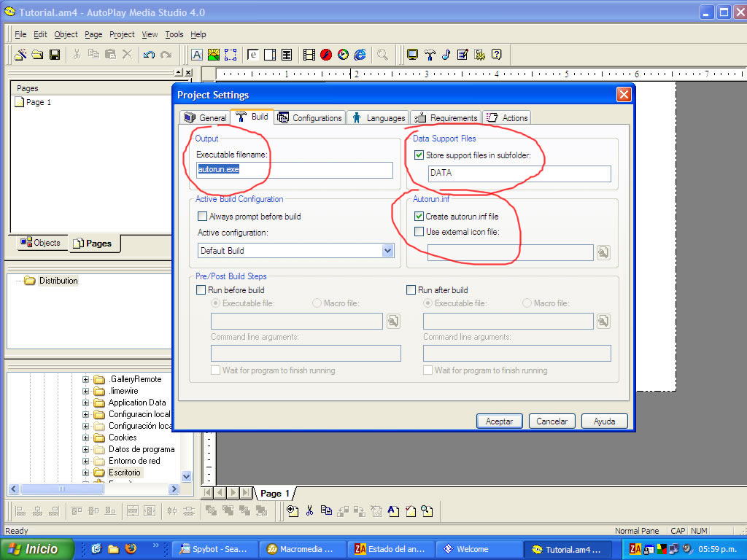This screenshot has height=560, width=747.
Task: Enable the Run after build checkbox
Action: [411, 290]
